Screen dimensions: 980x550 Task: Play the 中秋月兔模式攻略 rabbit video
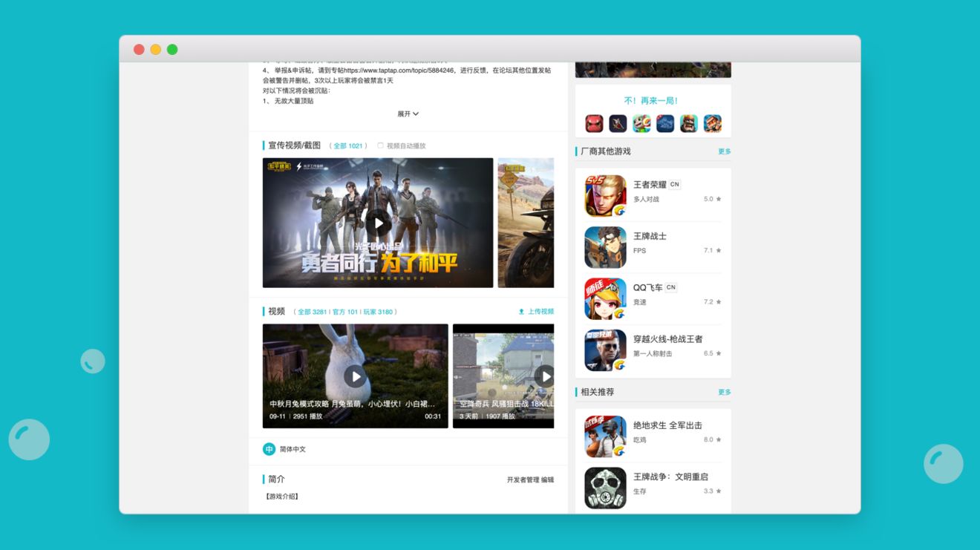[x=356, y=376]
